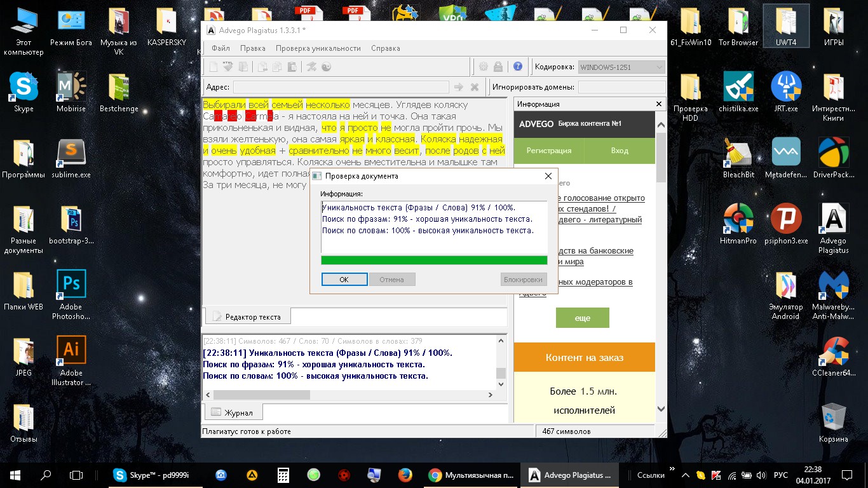The image size is (868, 488).
Task: Open settings via the gear toolbar icon
Action: [484, 67]
